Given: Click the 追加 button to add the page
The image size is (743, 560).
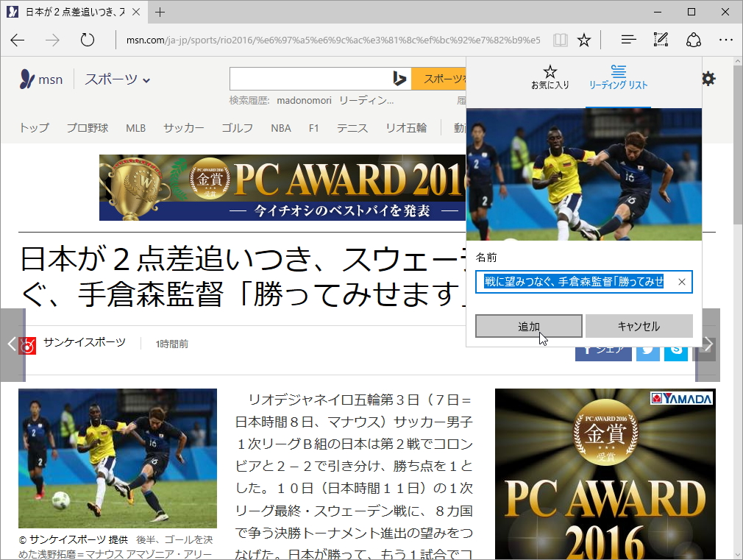Looking at the screenshot, I should coord(528,326).
